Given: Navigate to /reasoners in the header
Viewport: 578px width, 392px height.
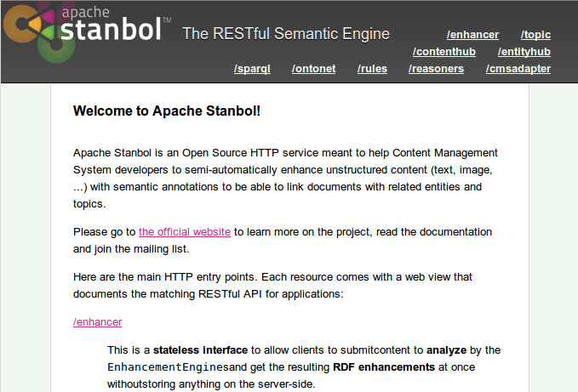Looking at the screenshot, I should pos(436,69).
